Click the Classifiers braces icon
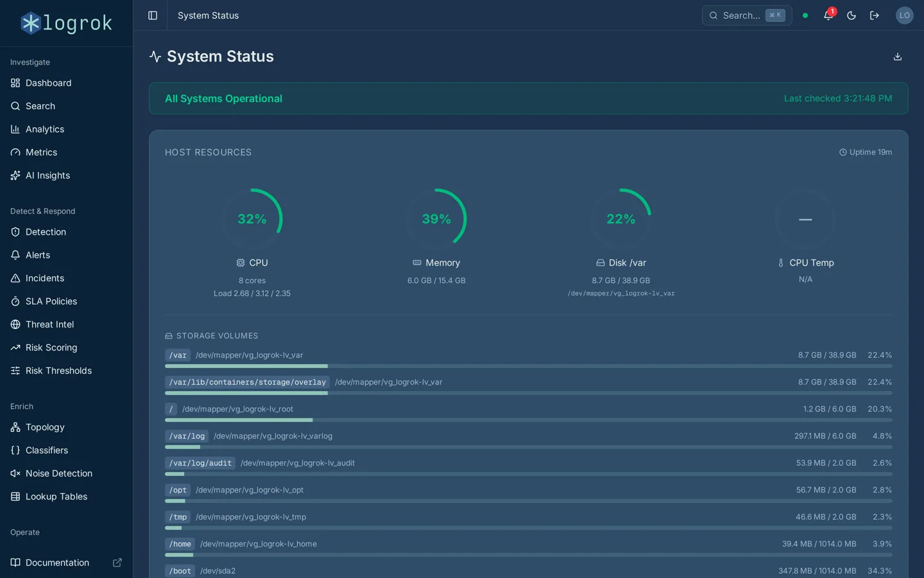 (15, 450)
